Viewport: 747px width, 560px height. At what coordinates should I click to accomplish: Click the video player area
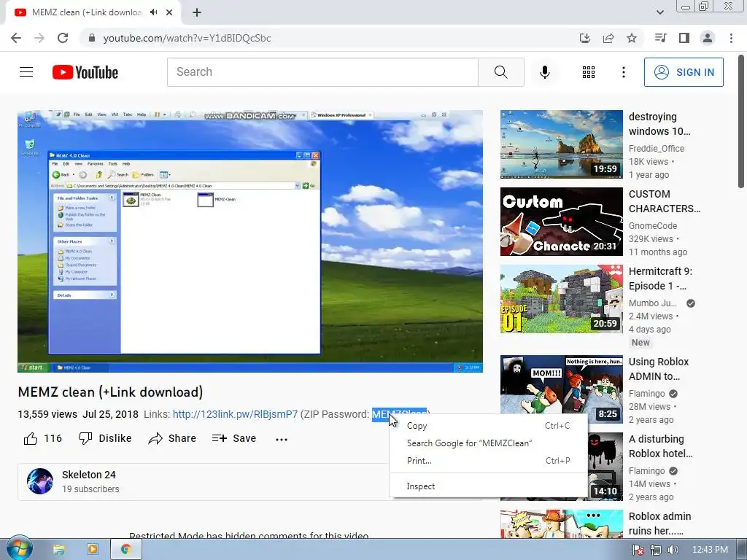(250, 241)
